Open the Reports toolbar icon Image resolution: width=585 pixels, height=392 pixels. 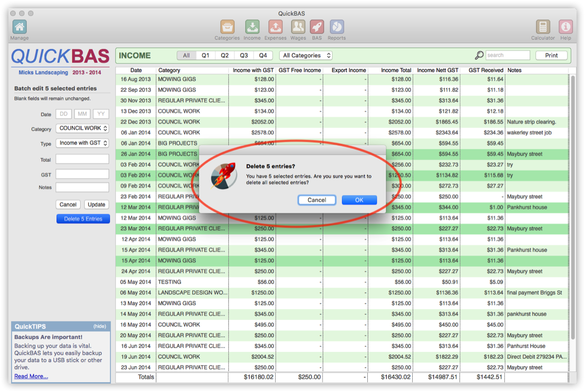(336, 27)
